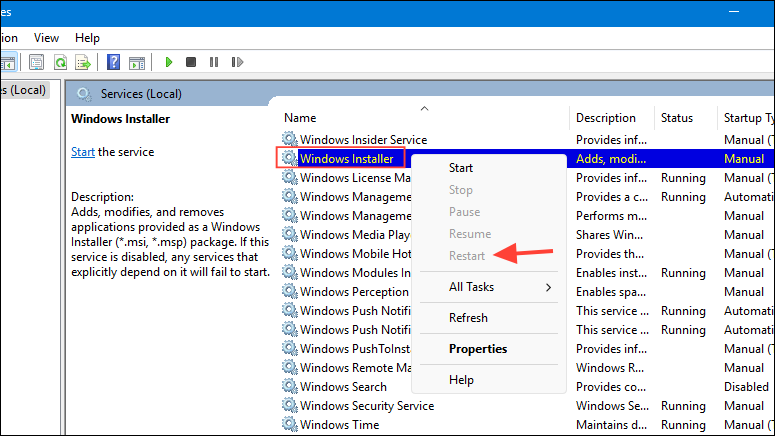Click the greyed Restart context menu entry

click(x=467, y=256)
